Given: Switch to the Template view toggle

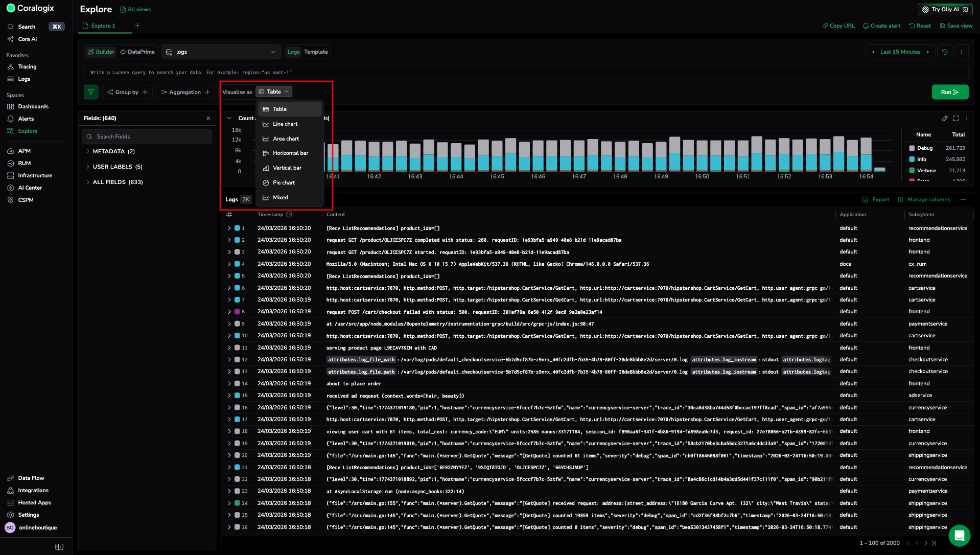Looking at the screenshot, I should point(316,52).
